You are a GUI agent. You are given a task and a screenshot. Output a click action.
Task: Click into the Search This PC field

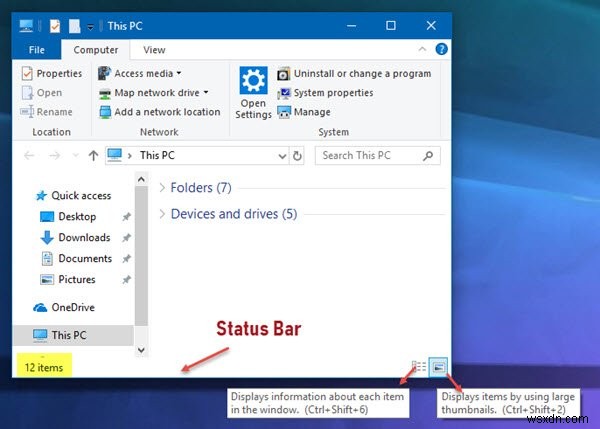click(378, 155)
